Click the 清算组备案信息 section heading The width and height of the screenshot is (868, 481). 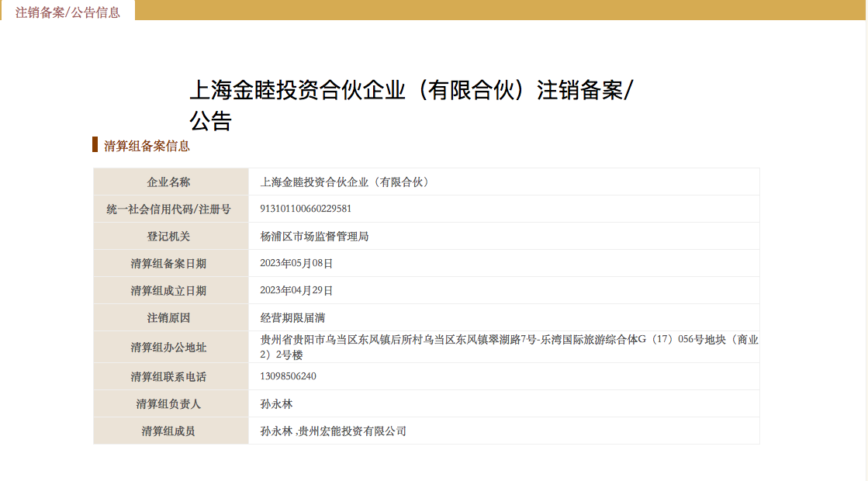coord(147,146)
